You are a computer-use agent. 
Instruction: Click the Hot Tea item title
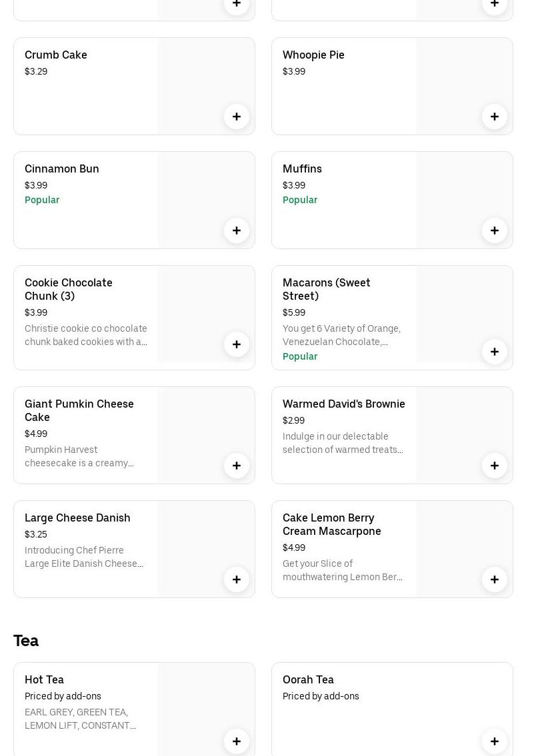(x=44, y=679)
